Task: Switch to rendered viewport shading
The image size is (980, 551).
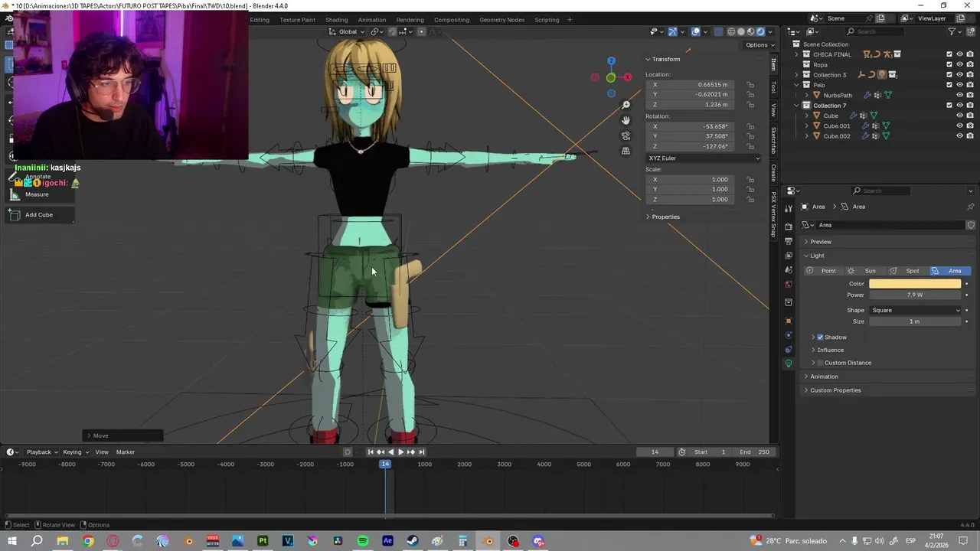Action: pos(760,31)
